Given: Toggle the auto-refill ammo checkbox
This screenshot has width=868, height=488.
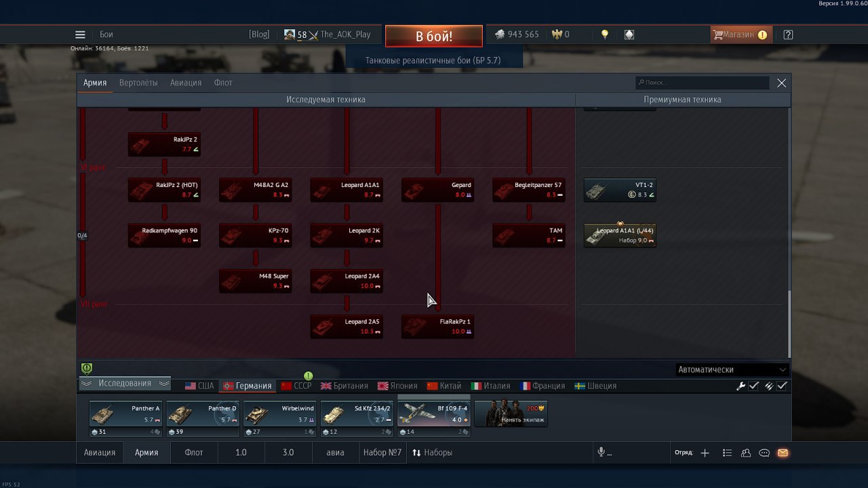Looking at the screenshot, I should [x=782, y=386].
